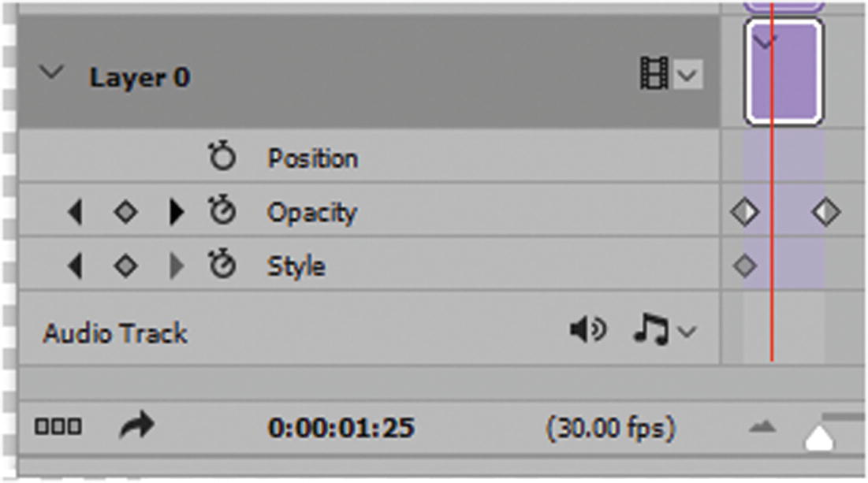
Task: Click the music note icon on Audio Track
Action: tap(650, 332)
